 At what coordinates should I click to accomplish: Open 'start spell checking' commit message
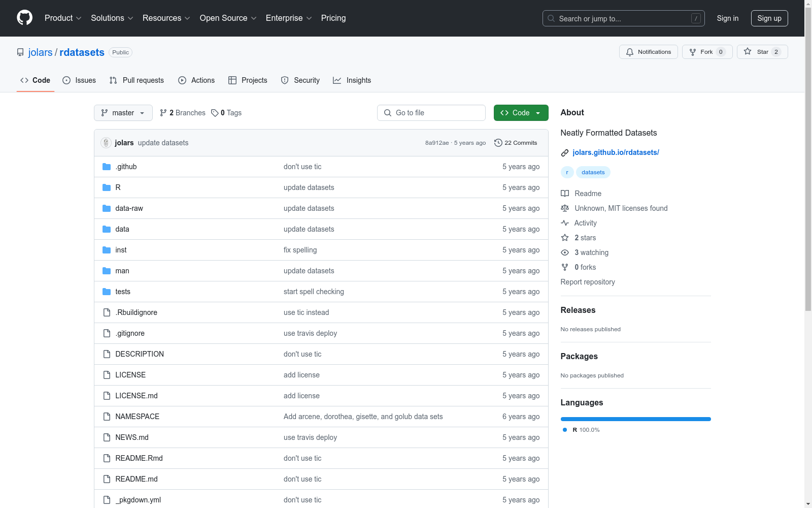point(314,292)
